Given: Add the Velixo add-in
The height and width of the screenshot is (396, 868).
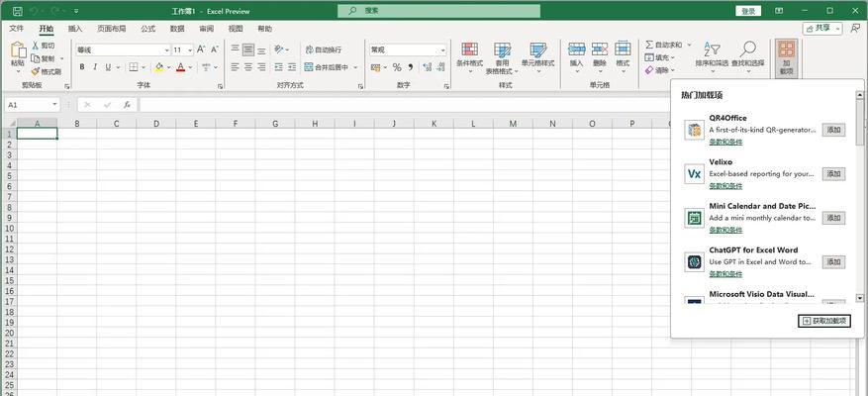Looking at the screenshot, I should (x=833, y=174).
